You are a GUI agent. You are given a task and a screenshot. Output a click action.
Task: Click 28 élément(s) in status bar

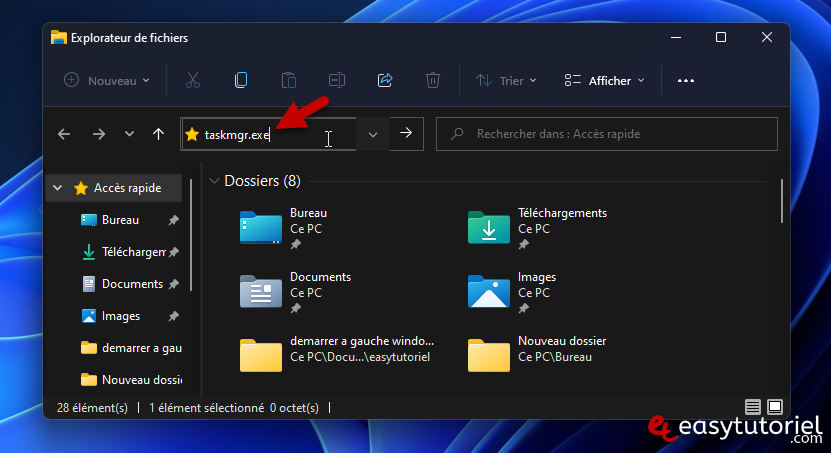(92, 408)
